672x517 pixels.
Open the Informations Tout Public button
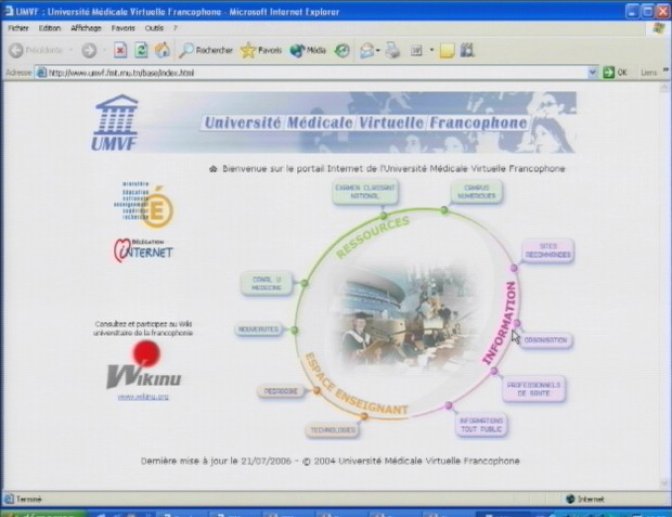(x=481, y=425)
